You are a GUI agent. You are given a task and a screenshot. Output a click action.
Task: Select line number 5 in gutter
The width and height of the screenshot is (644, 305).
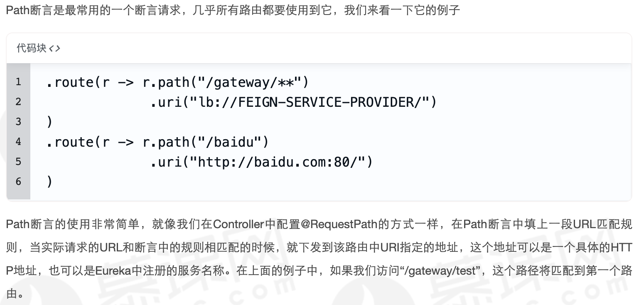click(x=18, y=162)
